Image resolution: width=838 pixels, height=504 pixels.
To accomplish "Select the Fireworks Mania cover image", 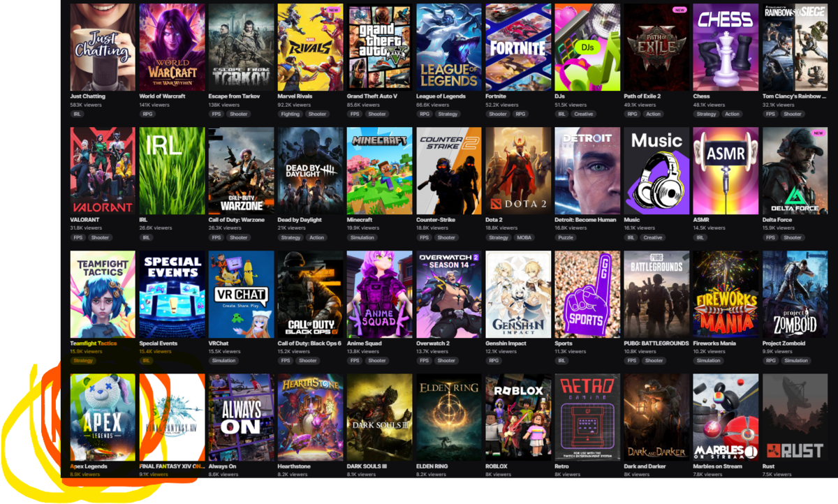I will [x=726, y=294].
